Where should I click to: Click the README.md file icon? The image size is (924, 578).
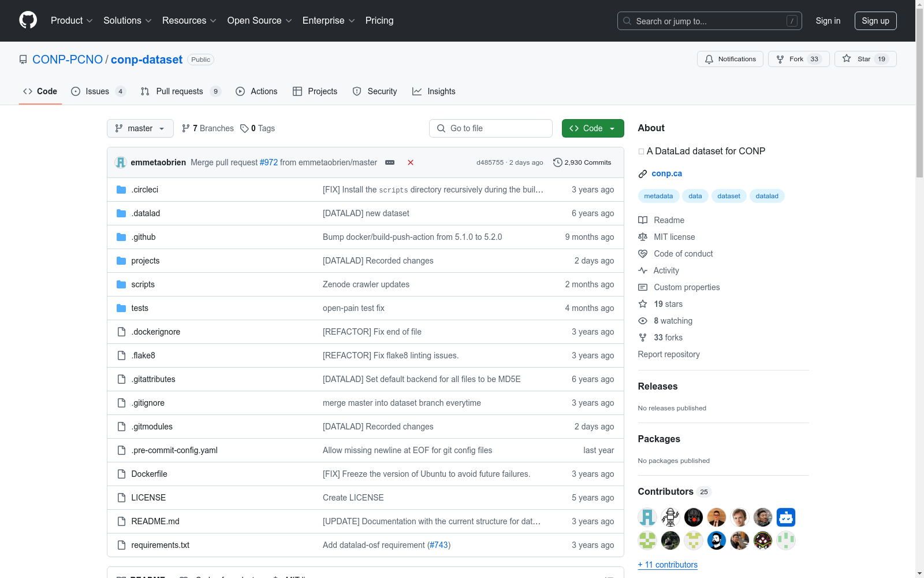coord(121,521)
